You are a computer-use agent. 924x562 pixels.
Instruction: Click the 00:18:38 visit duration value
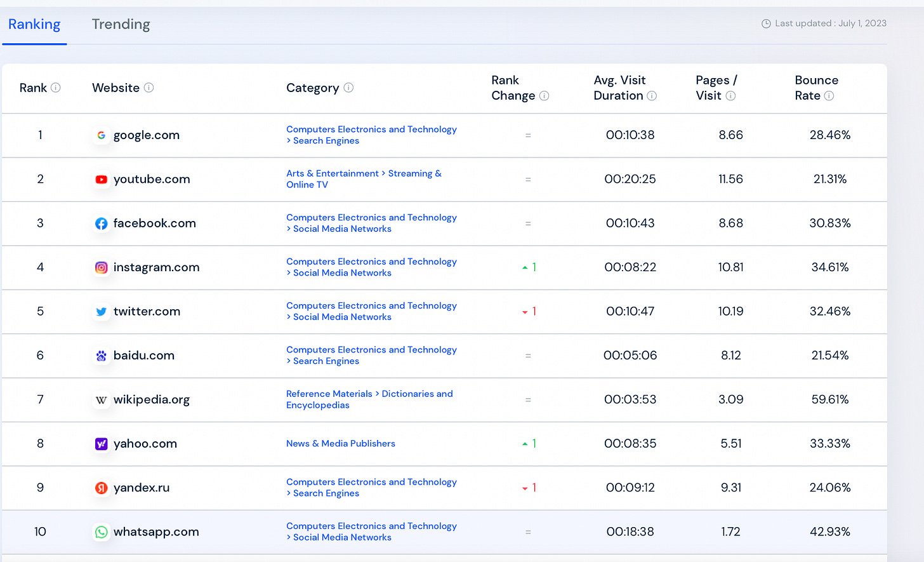pos(630,532)
